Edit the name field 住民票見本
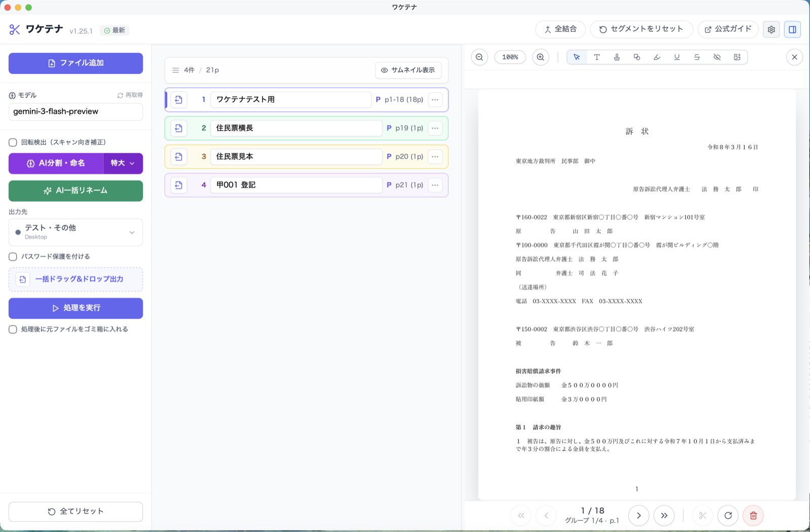The height and width of the screenshot is (532, 810). point(296,156)
